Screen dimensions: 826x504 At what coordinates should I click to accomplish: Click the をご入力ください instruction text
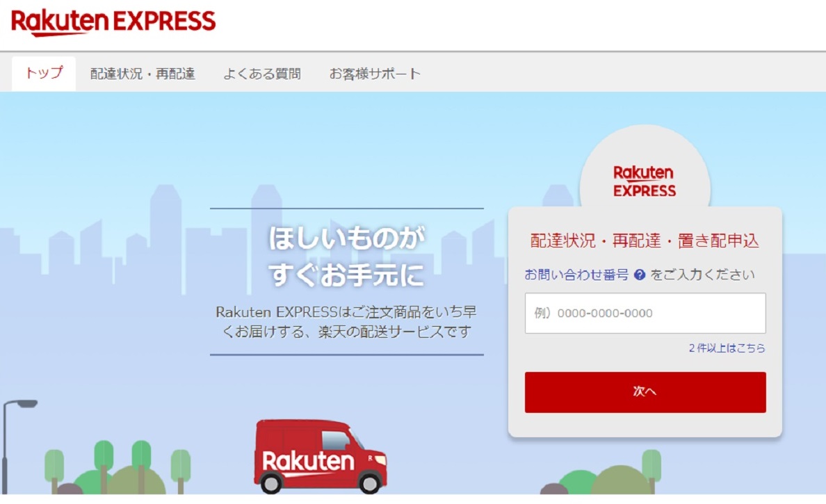pos(702,275)
